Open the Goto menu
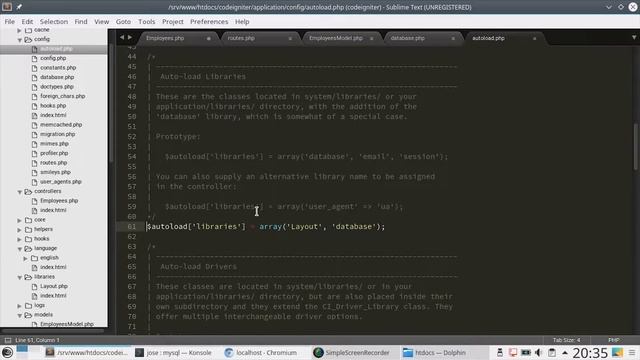The image size is (640, 360). pyautogui.click(x=123, y=22)
